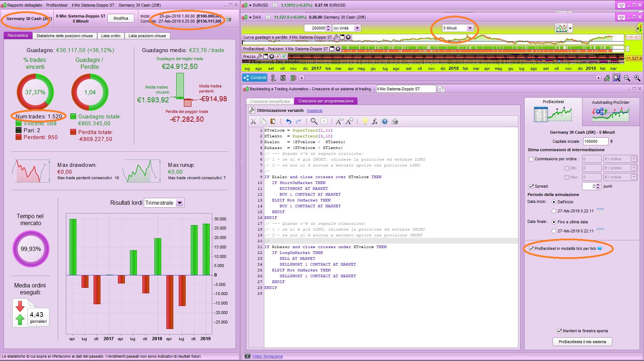Click the Modifica button

121,18
